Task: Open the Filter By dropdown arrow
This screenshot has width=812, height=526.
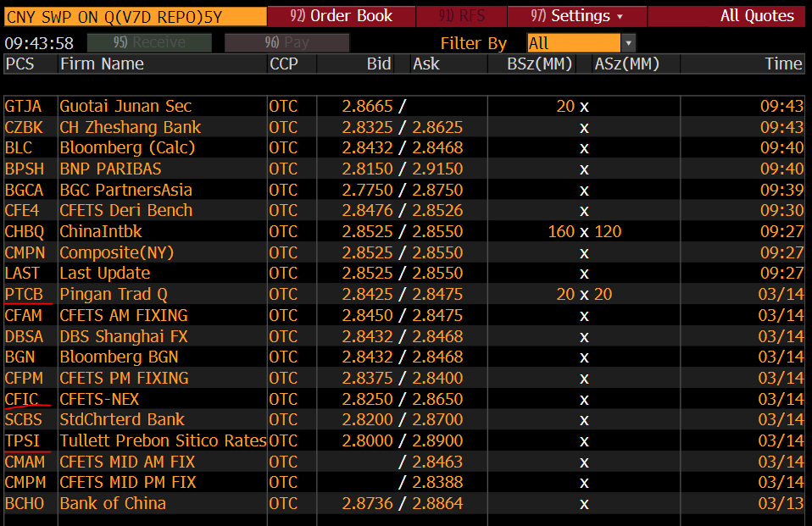Action: tap(628, 43)
